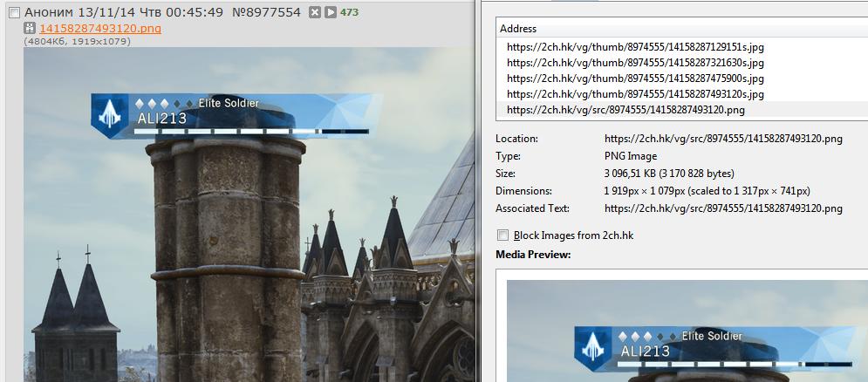
Task: Click the image search icon before the filename
Action: pos(30,28)
